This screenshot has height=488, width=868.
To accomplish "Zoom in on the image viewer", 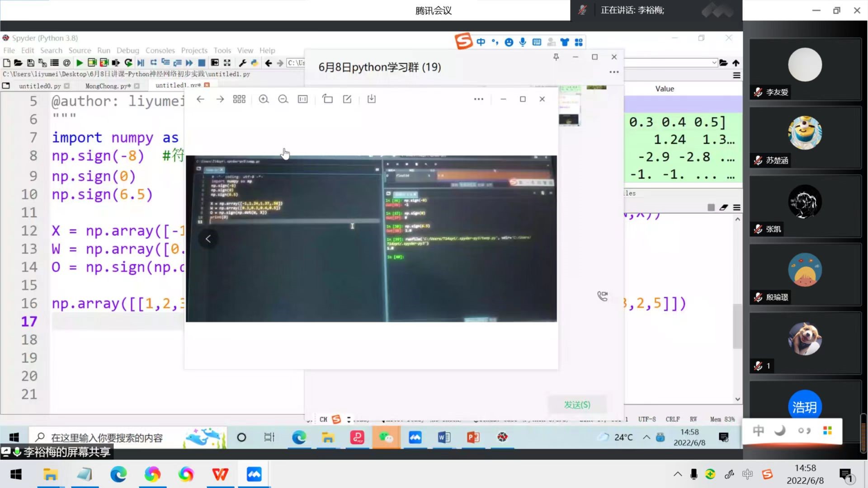I will [264, 99].
